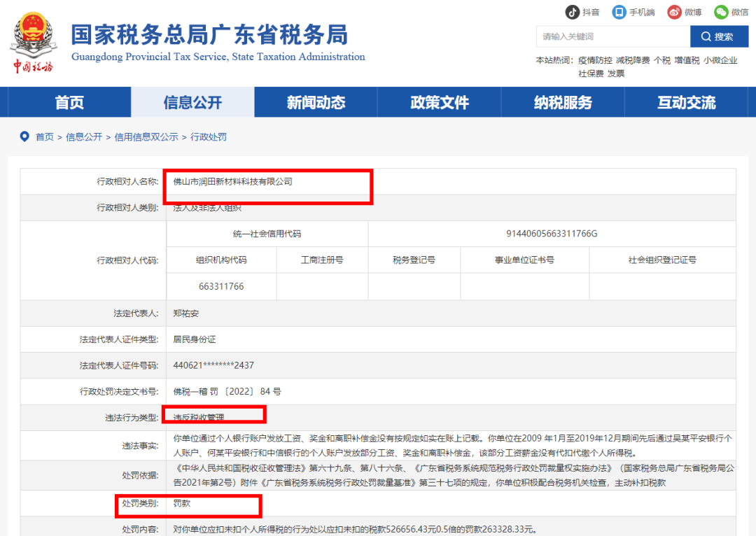
Task: Click the Weibo (微博) icon
Action: point(674,12)
